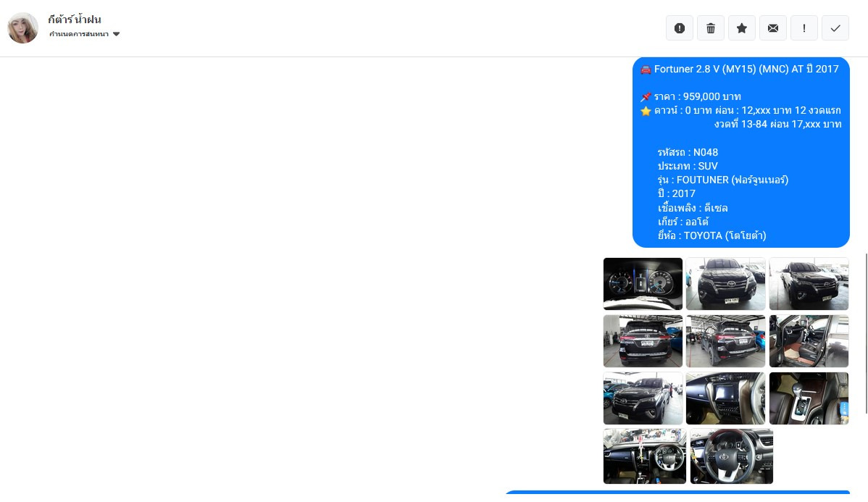Image resolution: width=868 pixels, height=502 pixels.
Task: Open the contact's profile picture
Action: [x=22, y=28]
